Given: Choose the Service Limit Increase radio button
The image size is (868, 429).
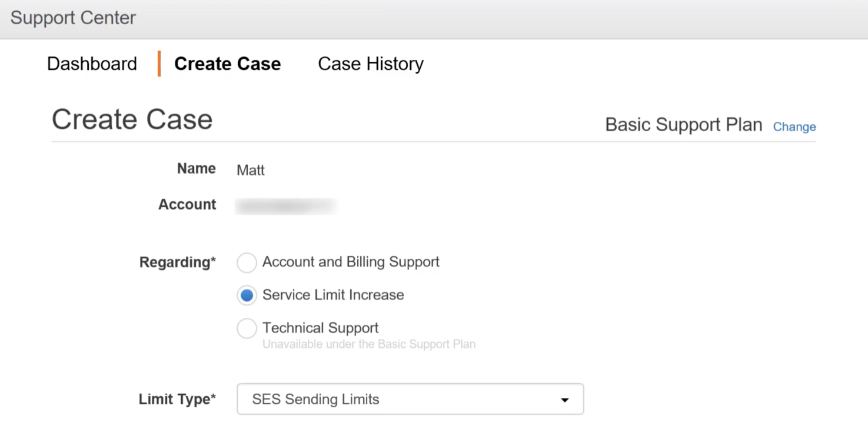Looking at the screenshot, I should point(247,295).
